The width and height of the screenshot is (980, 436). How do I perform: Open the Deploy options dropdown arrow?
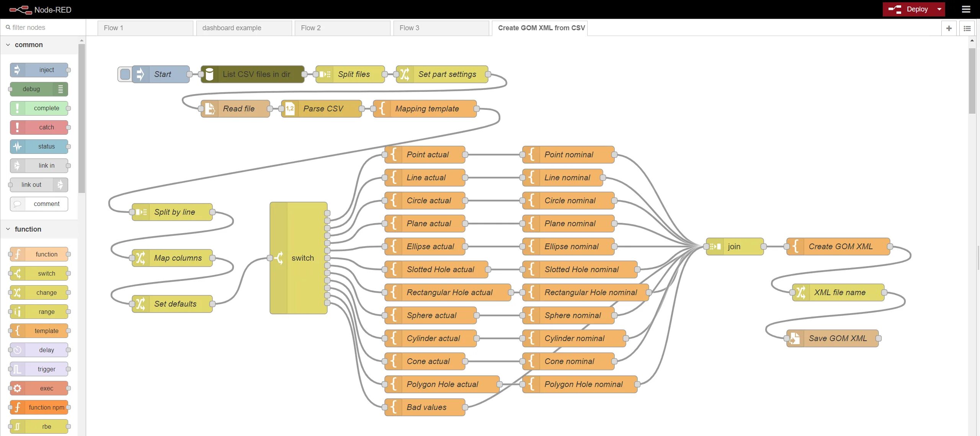(939, 10)
